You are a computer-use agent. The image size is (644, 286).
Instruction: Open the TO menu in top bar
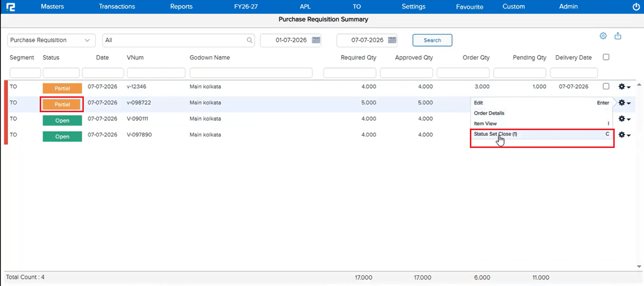click(x=357, y=6)
